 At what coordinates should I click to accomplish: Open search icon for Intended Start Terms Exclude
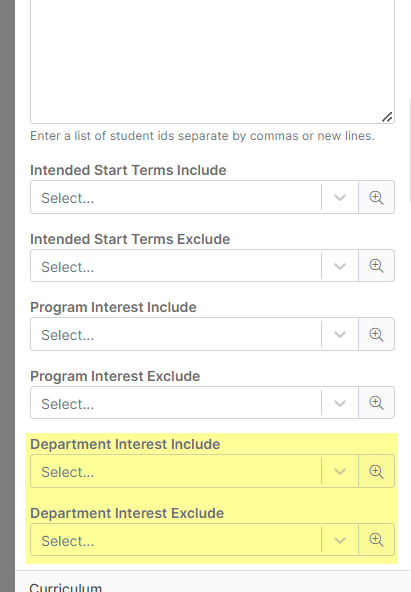click(x=376, y=265)
